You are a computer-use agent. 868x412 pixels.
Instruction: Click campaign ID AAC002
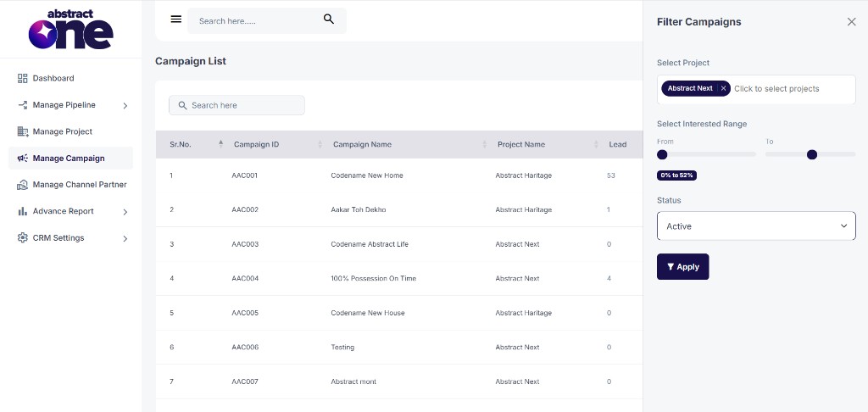point(245,209)
